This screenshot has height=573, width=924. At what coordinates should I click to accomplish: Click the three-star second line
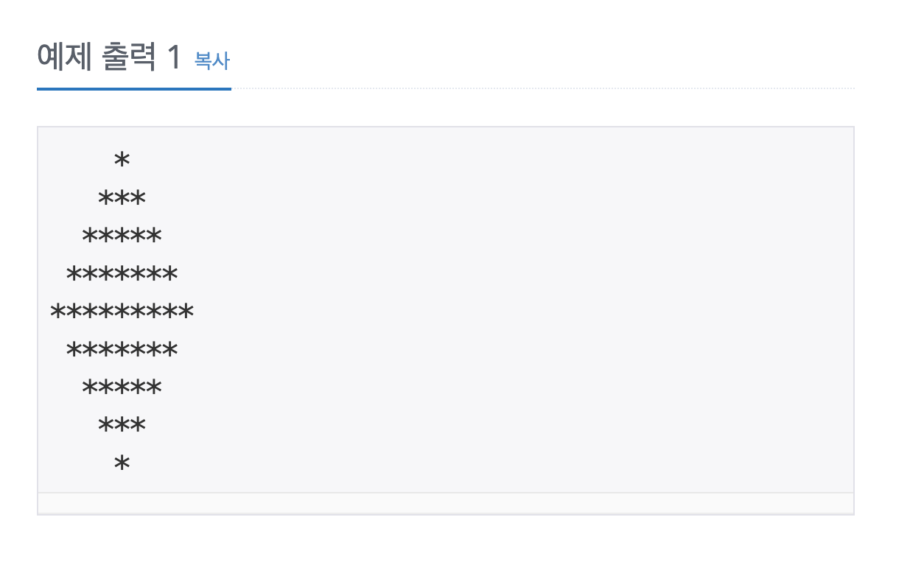pos(121,196)
